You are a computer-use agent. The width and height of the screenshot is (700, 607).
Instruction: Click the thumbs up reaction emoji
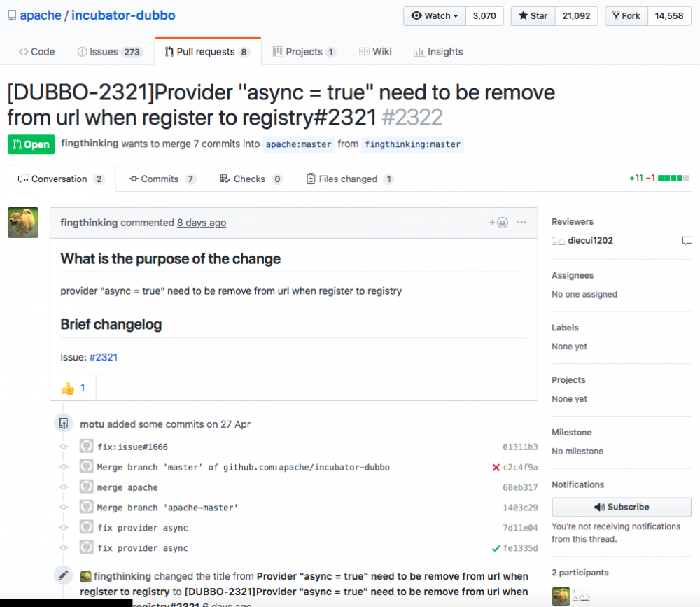pyautogui.click(x=68, y=388)
